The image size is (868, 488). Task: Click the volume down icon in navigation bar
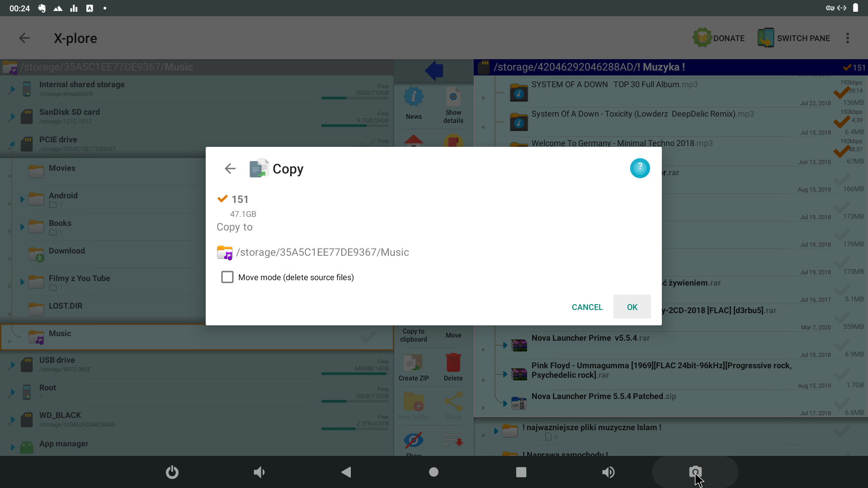tap(259, 472)
